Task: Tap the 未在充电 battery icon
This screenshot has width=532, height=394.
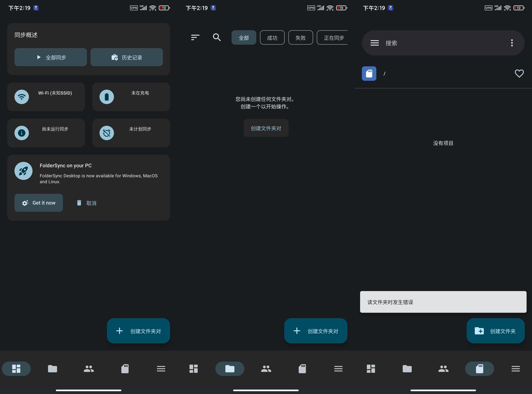Action: tap(107, 97)
